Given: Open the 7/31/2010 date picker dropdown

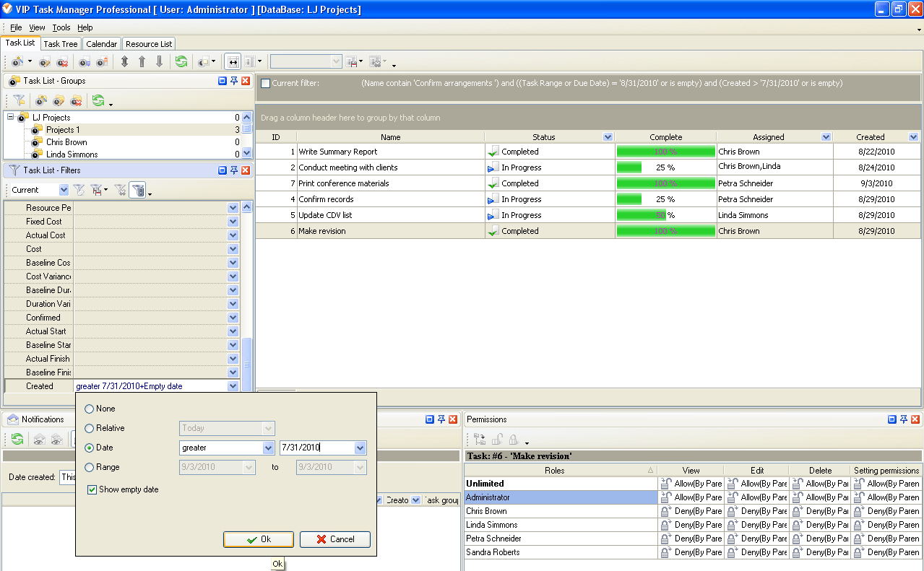Looking at the screenshot, I should (x=360, y=448).
